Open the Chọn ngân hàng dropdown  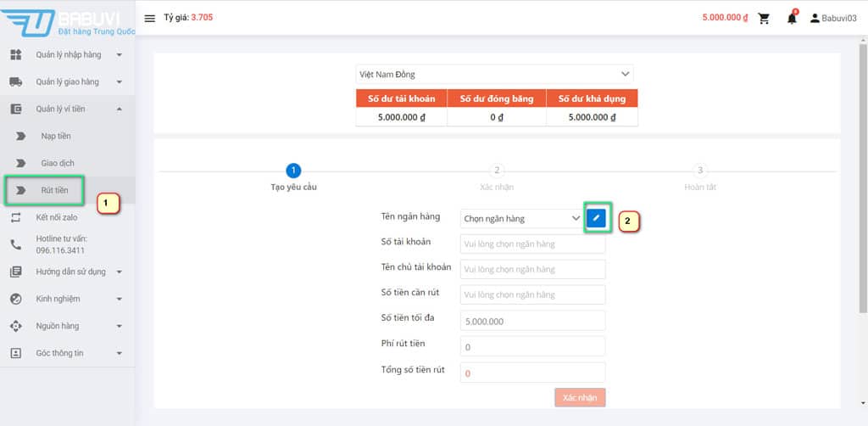tap(521, 219)
